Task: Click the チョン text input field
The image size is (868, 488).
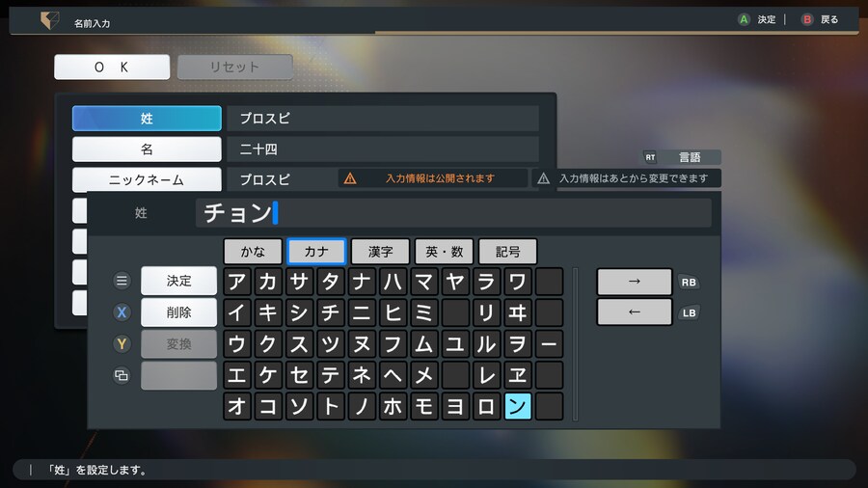Action: [x=453, y=213]
